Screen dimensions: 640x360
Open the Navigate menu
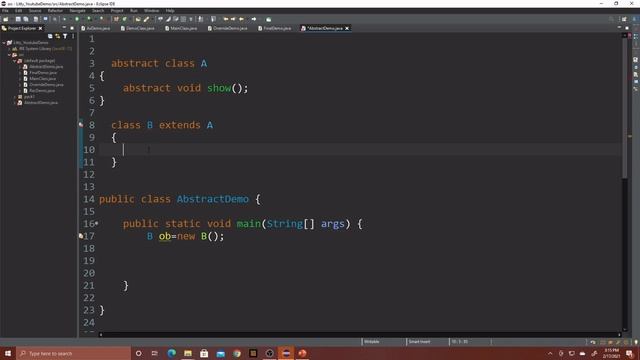77,11
